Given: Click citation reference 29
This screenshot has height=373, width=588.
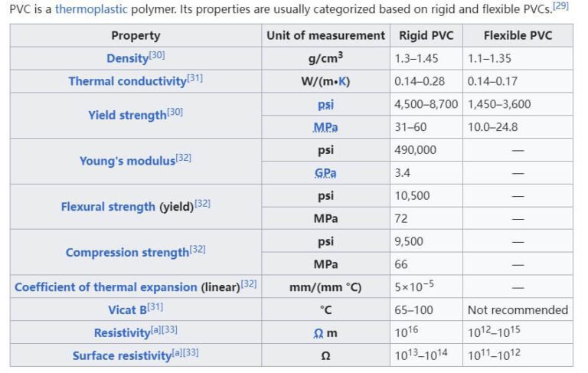Looking at the screenshot, I should pos(560,6).
